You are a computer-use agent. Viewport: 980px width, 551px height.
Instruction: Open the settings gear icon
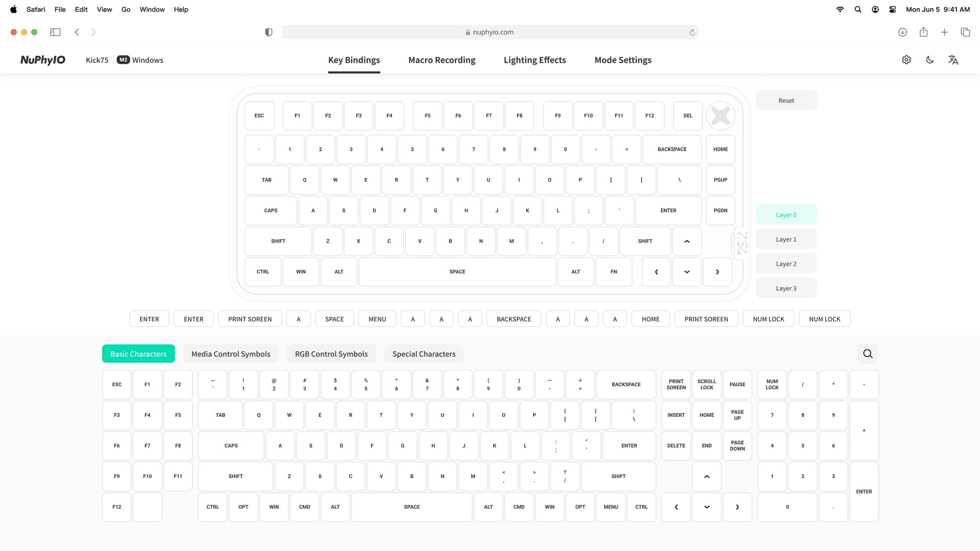(906, 60)
